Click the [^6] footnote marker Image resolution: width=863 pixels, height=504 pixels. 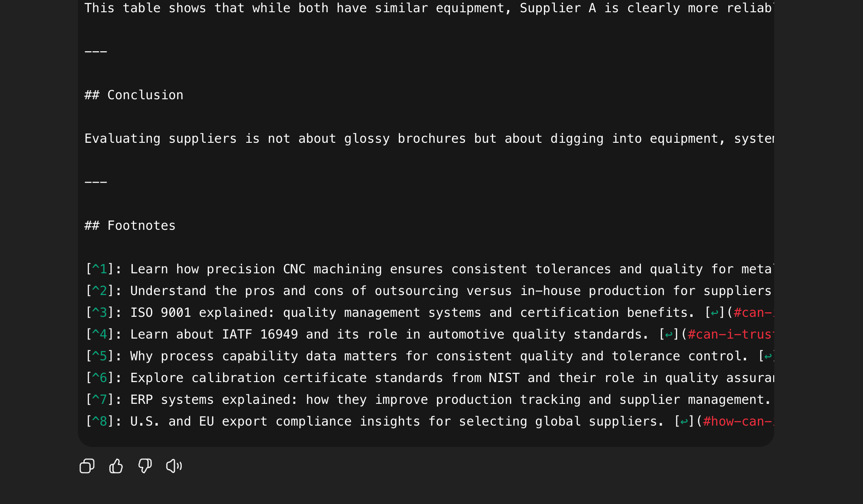pos(100,378)
